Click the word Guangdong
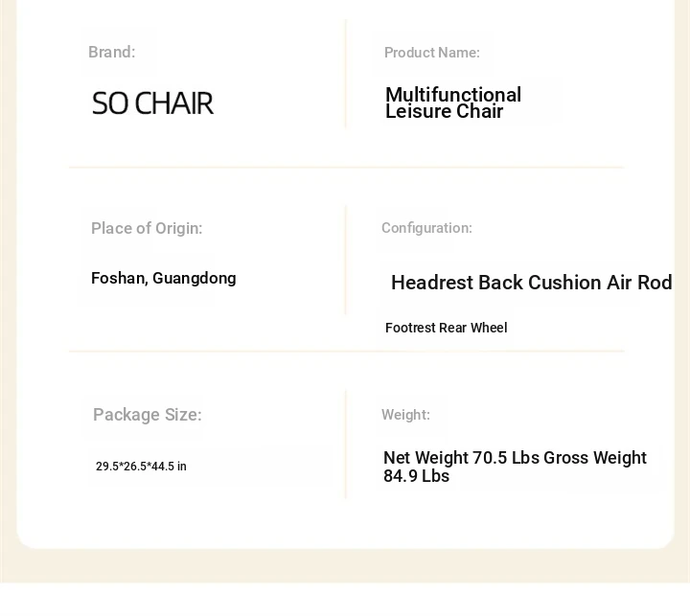 pyautogui.click(x=195, y=279)
